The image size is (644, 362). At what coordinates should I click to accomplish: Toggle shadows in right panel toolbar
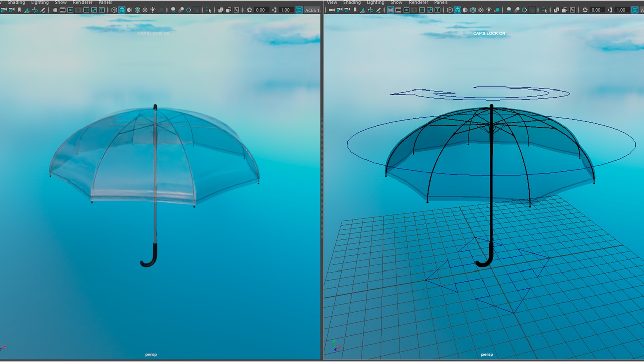pyautogui.click(x=497, y=10)
